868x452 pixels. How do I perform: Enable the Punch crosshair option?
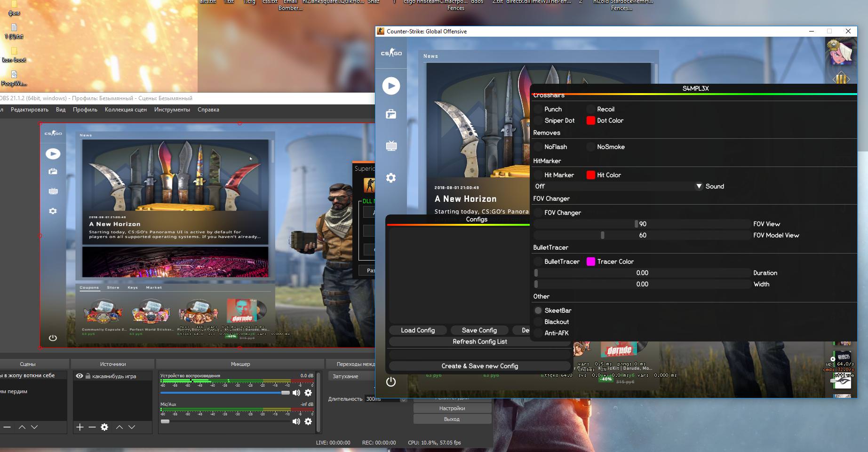click(538, 109)
